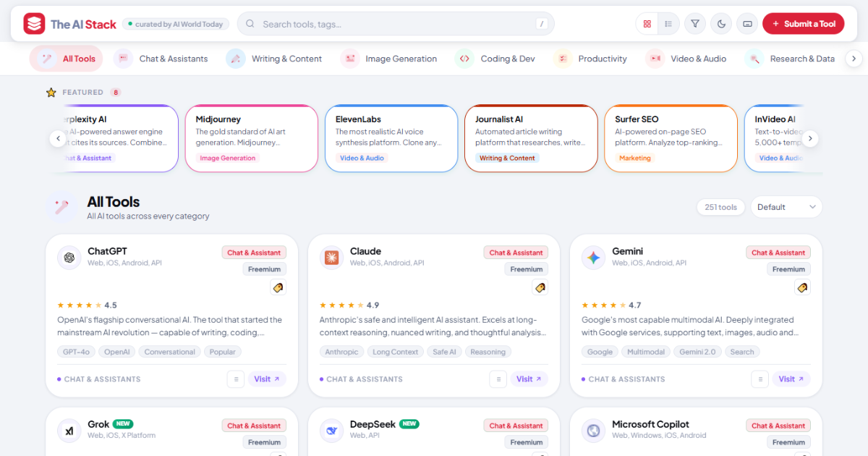868x456 pixels.
Task: Click the deal tag icon on Gemini card
Action: [x=802, y=287]
